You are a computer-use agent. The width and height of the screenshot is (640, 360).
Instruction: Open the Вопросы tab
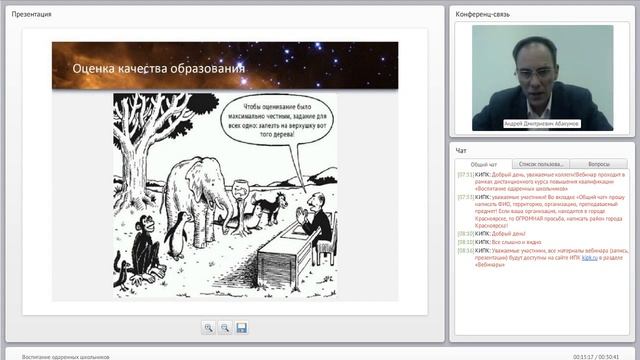click(599, 164)
